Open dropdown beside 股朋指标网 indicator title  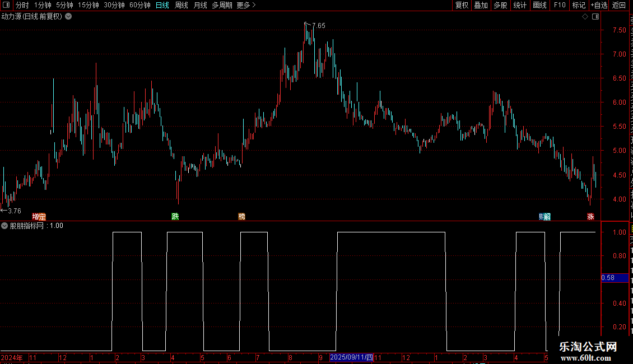[4, 226]
